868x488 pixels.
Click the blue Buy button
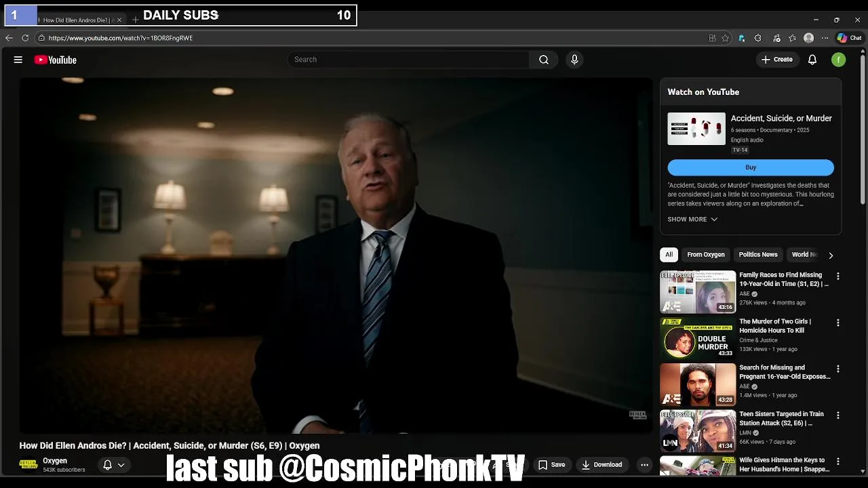751,167
